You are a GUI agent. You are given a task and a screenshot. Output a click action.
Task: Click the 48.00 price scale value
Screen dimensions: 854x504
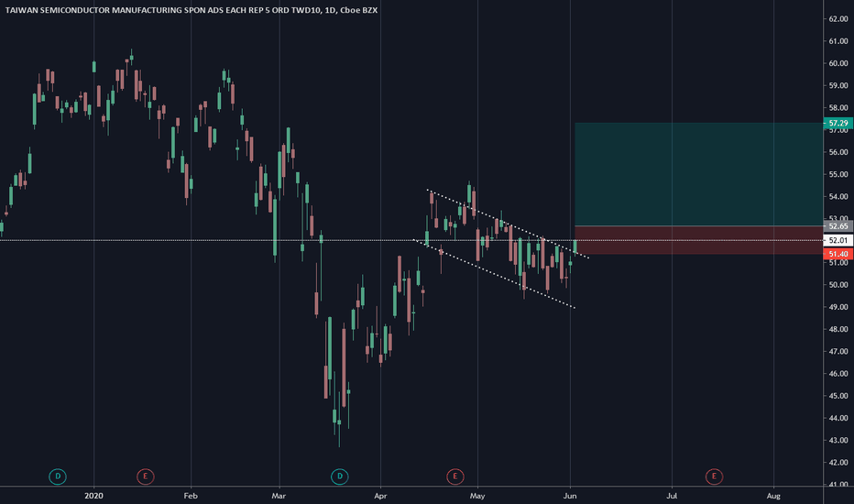[838, 329]
